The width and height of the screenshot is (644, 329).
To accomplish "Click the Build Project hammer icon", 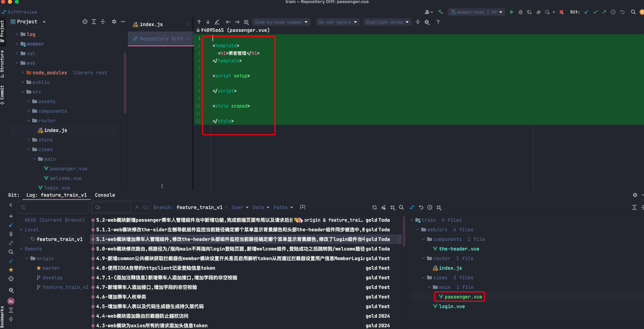I will 441,12.
